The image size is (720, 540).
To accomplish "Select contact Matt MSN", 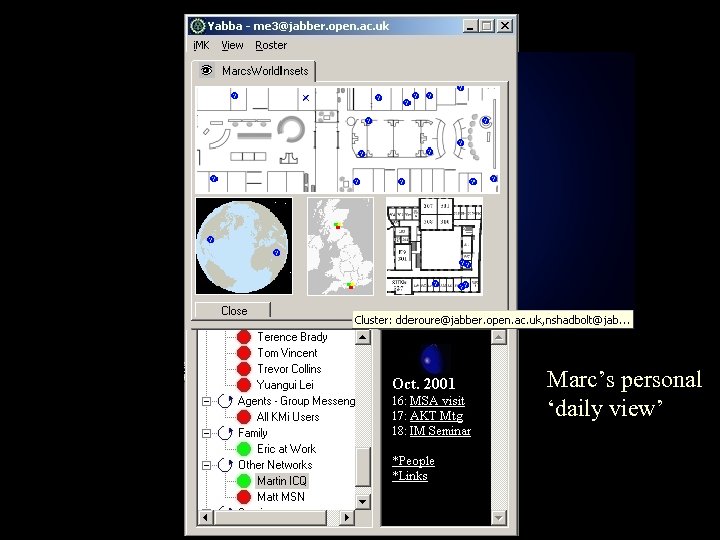I will point(281,497).
